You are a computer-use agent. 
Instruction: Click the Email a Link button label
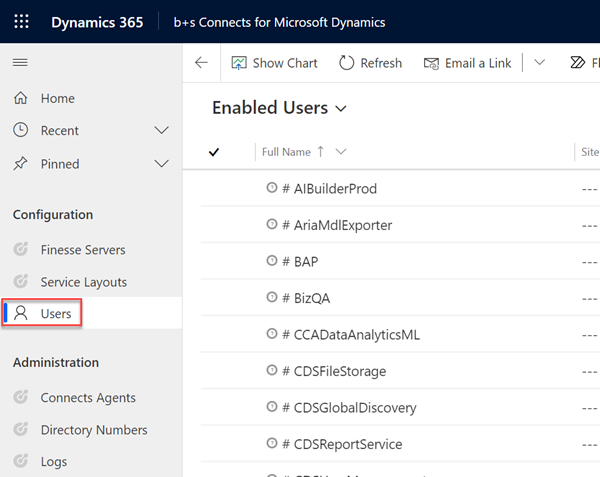pyautogui.click(x=478, y=63)
